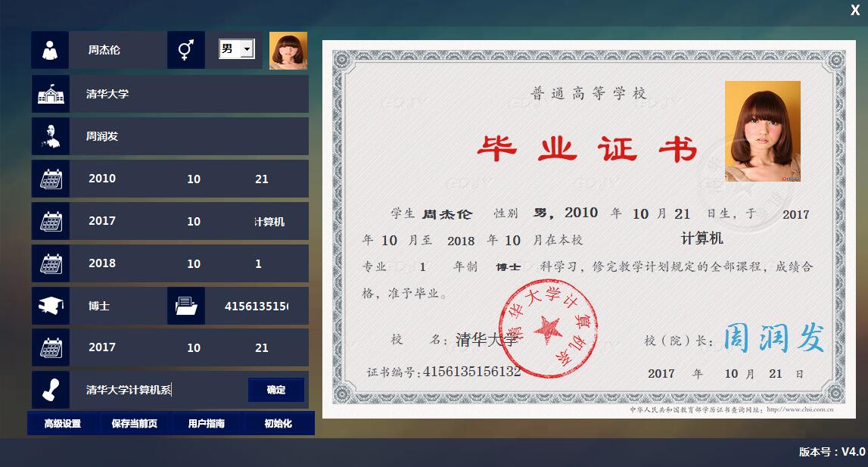Viewport: 868px width, 467px height.
Task: Click the blue signature 周润发 on the certificate
Action: click(x=774, y=338)
